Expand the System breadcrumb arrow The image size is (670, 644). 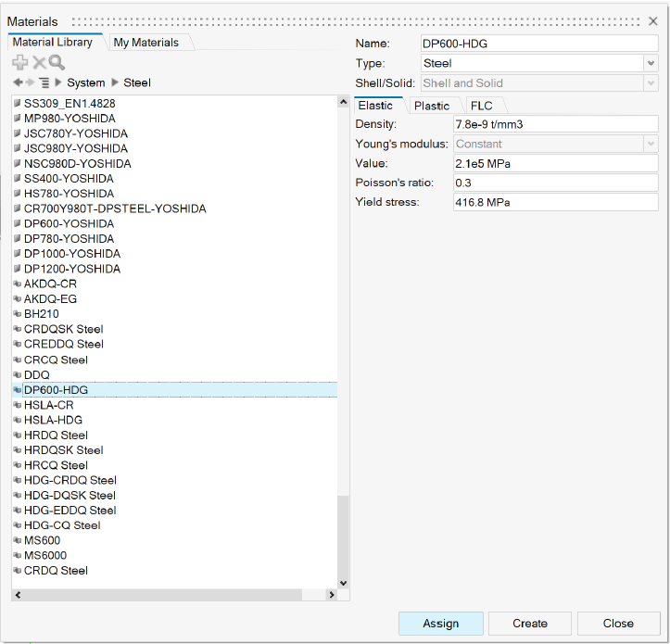click(58, 82)
